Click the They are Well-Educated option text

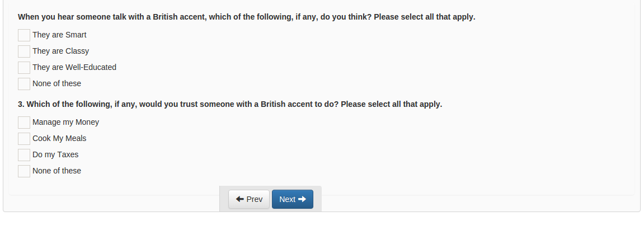74,68
